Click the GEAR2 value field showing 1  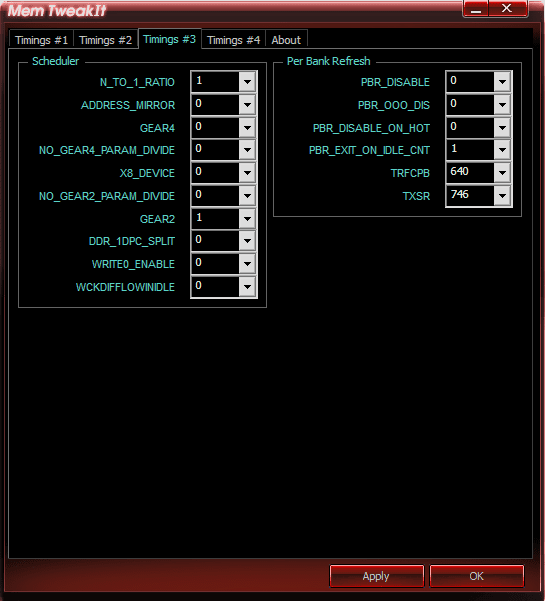[215, 219]
